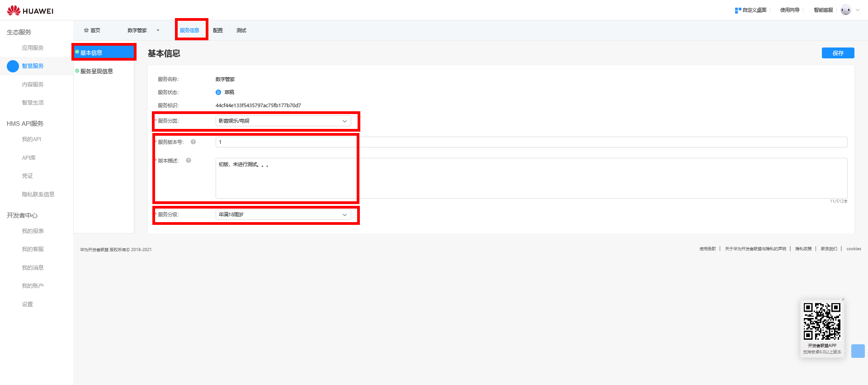
Task: Open 我的报表 in left sidebar
Action: [33, 231]
